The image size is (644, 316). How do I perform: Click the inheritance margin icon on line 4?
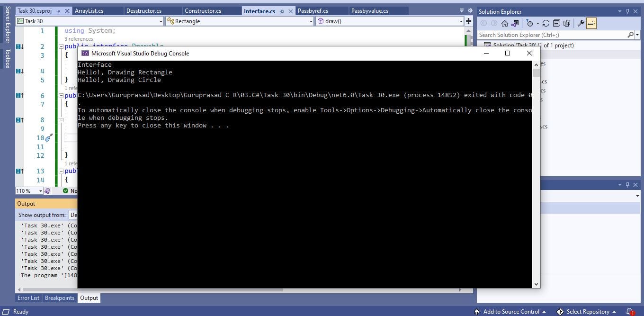point(19,71)
